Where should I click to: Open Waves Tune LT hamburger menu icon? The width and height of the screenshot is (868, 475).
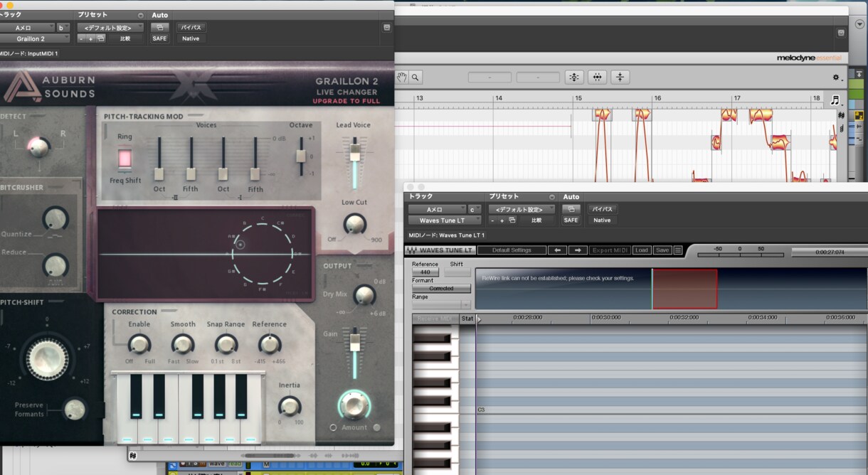(678, 250)
